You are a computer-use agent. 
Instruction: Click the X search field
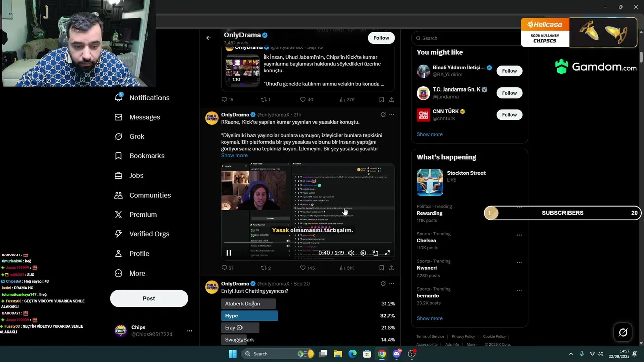click(469, 38)
